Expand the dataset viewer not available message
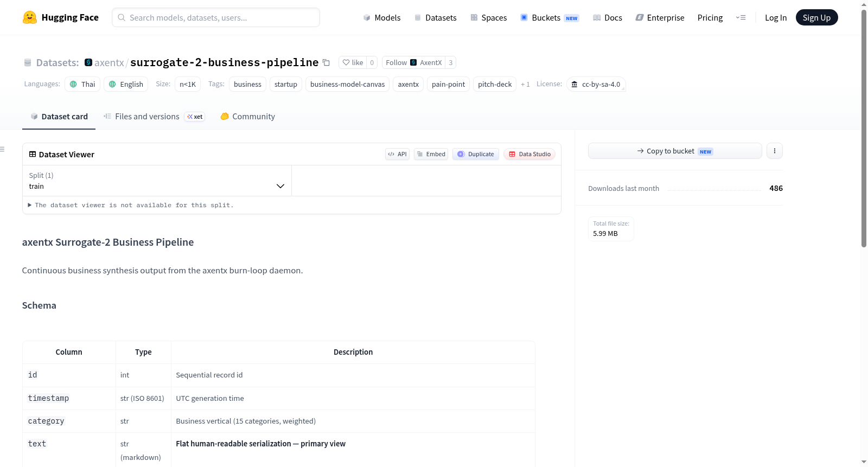This screenshot has width=868, height=467. pos(130,205)
